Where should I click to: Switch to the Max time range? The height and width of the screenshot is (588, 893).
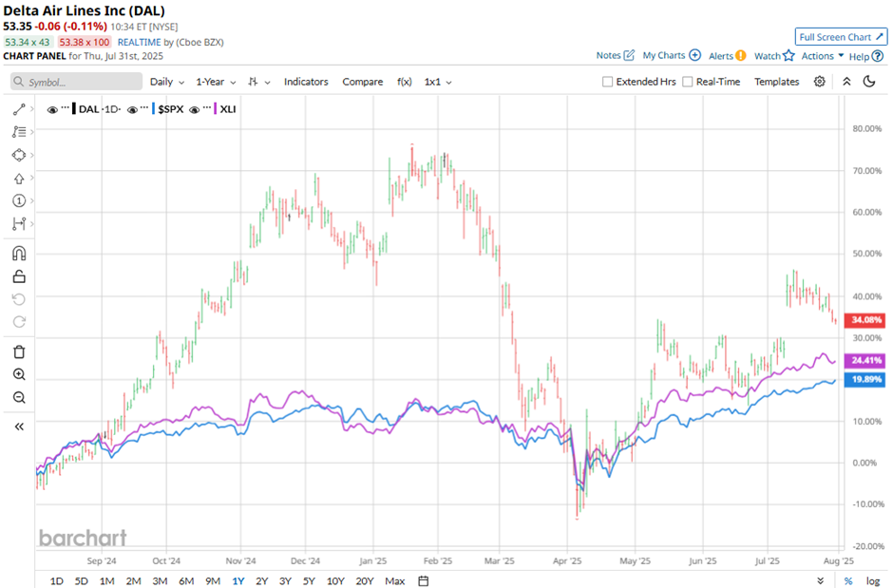pyautogui.click(x=394, y=580)
